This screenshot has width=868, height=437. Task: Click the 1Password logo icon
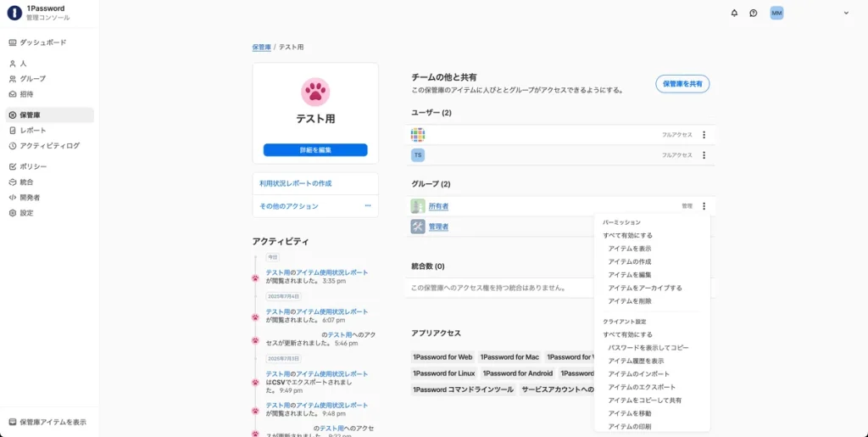(14, 13)
